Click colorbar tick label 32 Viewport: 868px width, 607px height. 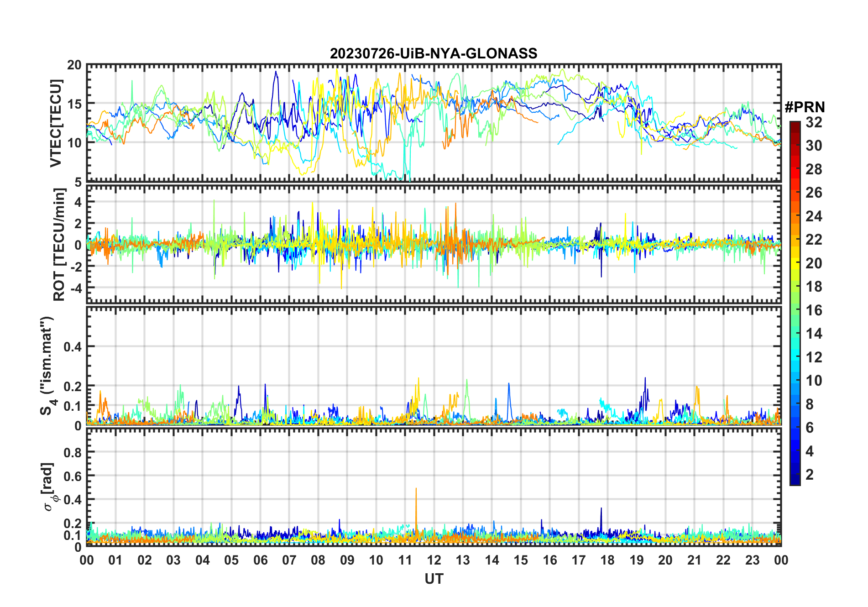(x=814, y=122)
